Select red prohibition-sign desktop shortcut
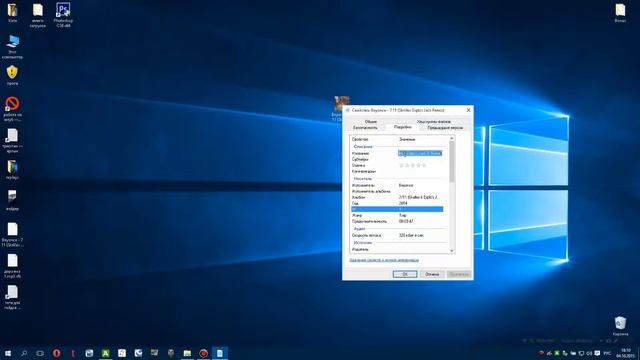This screenshot has height=360, width=640. (x=12, y=109)
